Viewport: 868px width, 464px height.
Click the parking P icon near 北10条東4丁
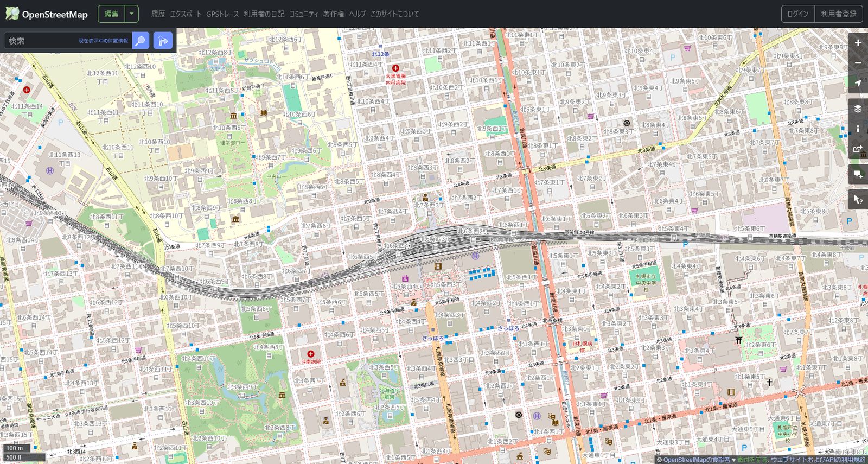(x=673, y=58)
